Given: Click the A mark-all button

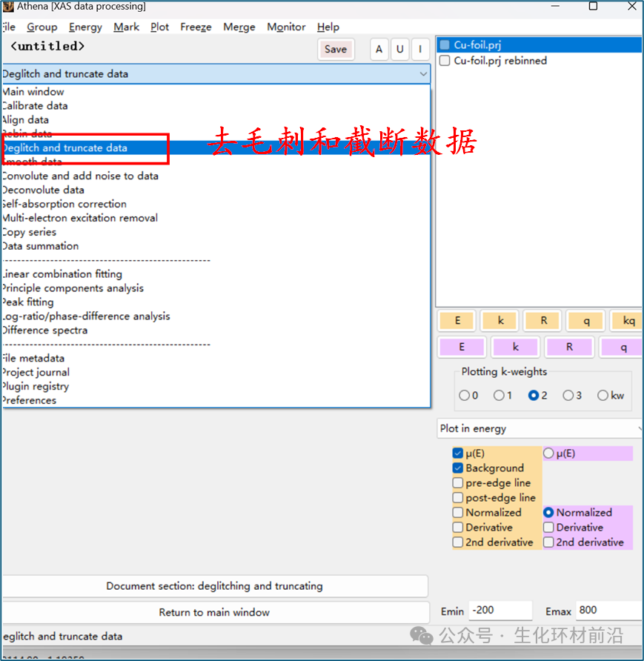Looking at the screenshot, I should [x=379, y=50].
